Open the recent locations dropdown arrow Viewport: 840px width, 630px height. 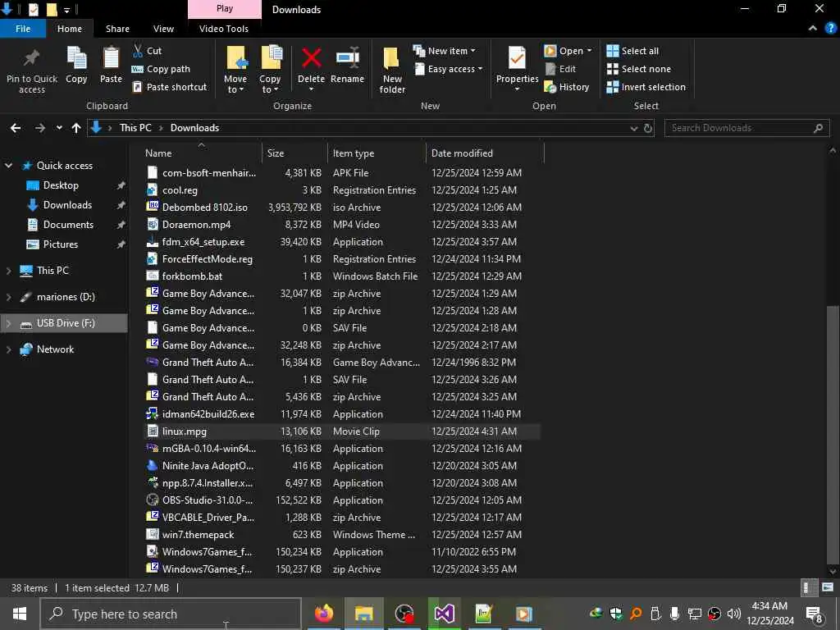(x=59, y=128)
